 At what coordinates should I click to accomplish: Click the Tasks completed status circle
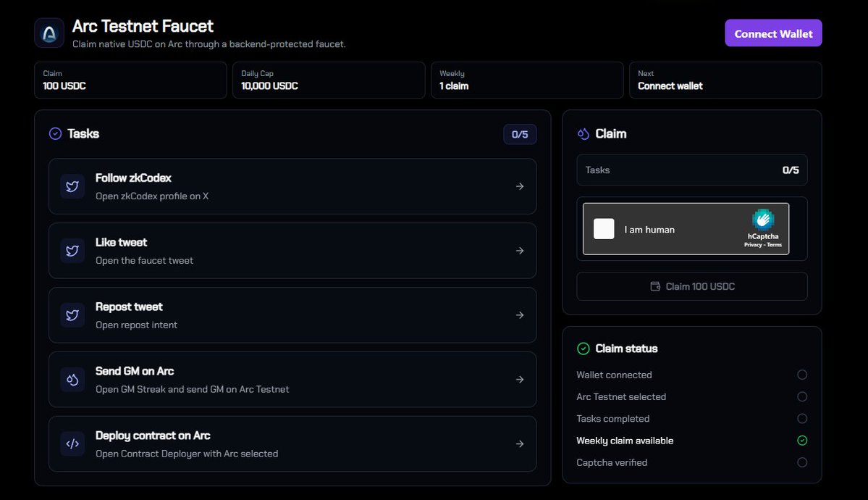pyautogui.click(x=802, y=419)
